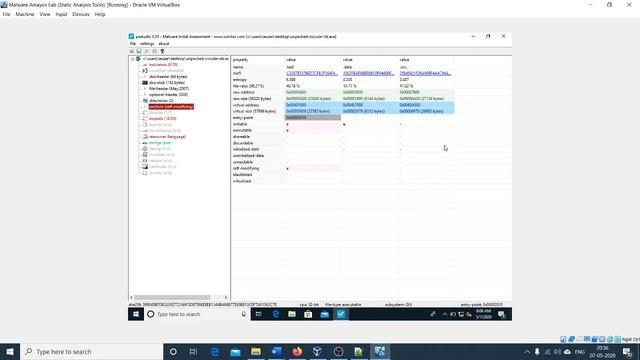Click the guest VM Start button
The height and width of the screenshot is (360, 640).
136,314
